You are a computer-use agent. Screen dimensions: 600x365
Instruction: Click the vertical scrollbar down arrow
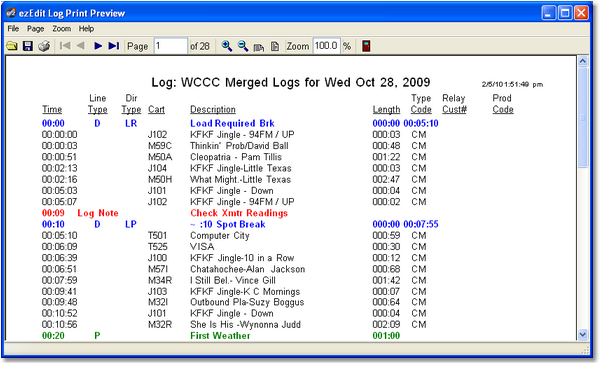tap(582, 335)
